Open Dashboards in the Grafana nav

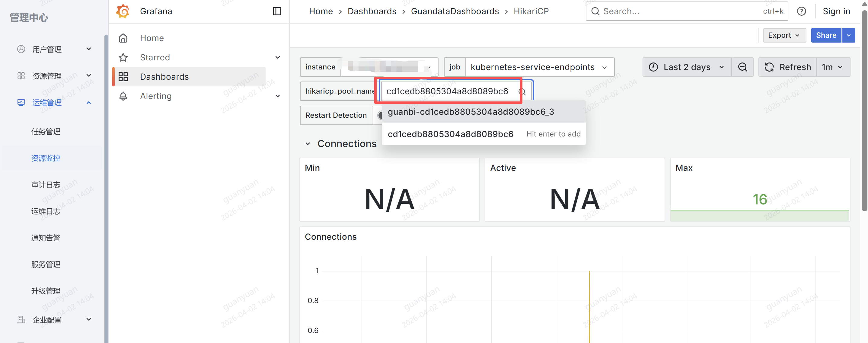pyautogui.click(x=164, y=77)
